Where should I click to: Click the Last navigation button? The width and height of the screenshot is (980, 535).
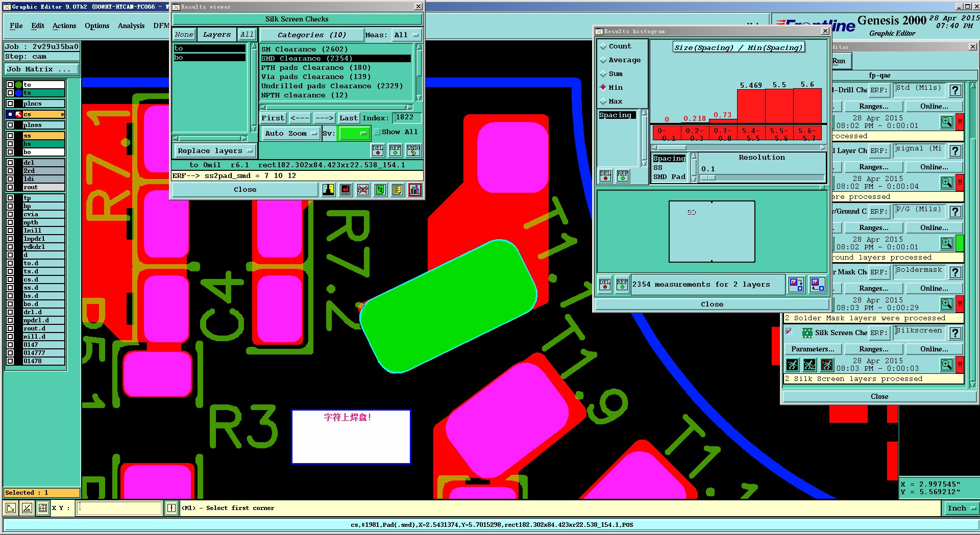349,118
